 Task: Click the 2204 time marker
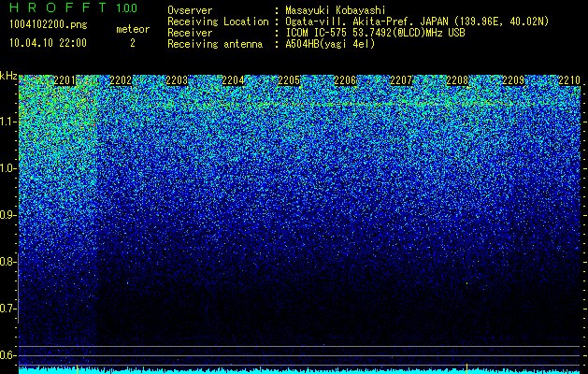pos(233,80)
